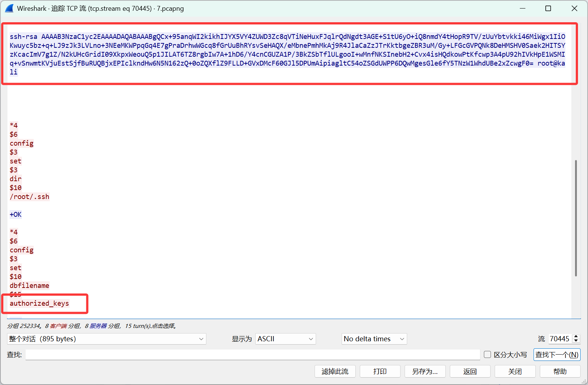Click the stream number field showing 70445
The image size is (588, 385).
559,339
